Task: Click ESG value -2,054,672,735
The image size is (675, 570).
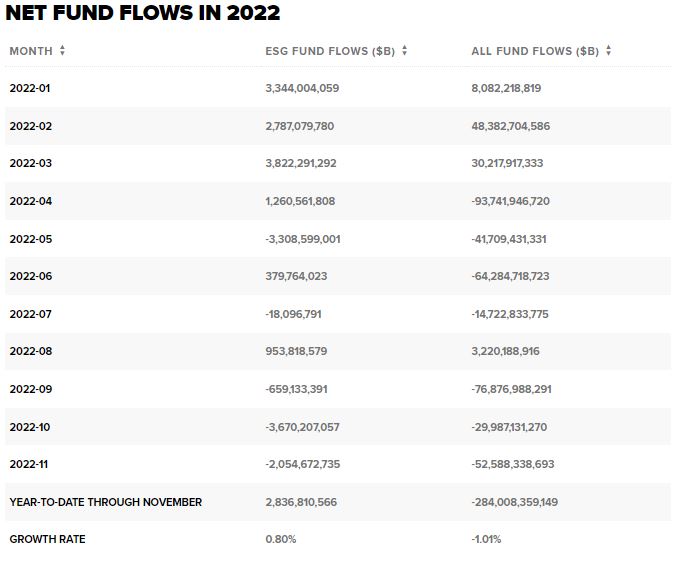Action: [302, 464]
